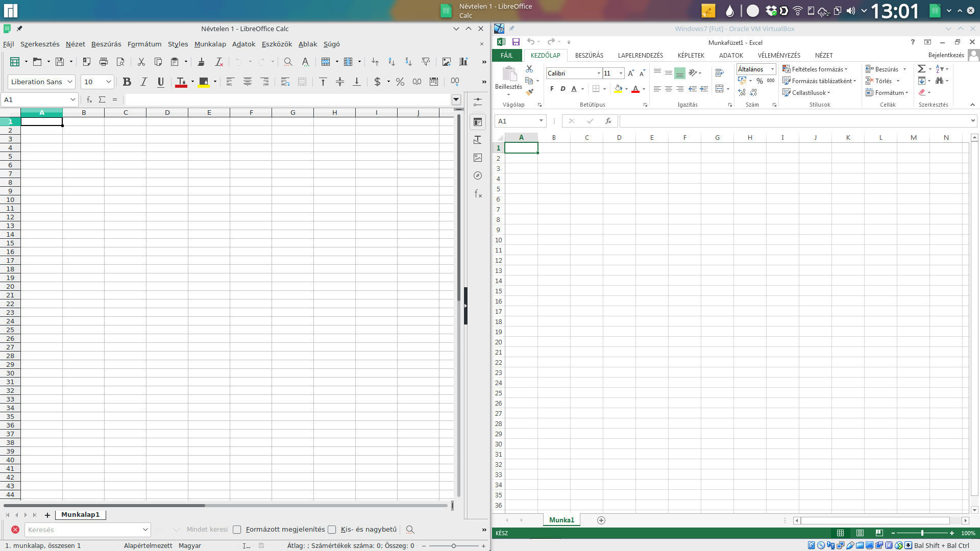Open the Munkalap menu in LibreOffice
Screen dimensions: 980x551
coord(210,44)
